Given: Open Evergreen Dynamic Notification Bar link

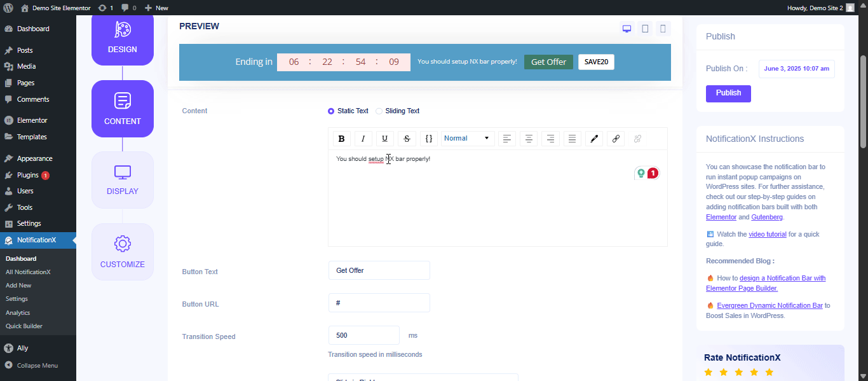Looking at the screenshot, I should 770,305.
